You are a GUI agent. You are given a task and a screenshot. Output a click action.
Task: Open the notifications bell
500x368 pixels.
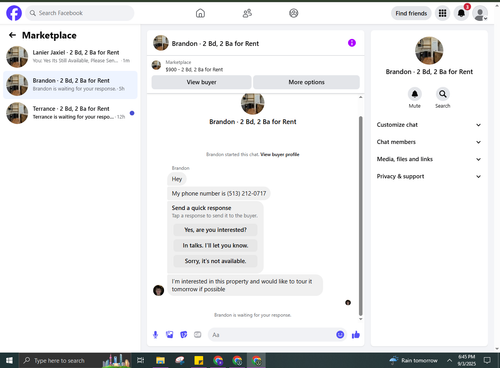click(x=461, y=13)
